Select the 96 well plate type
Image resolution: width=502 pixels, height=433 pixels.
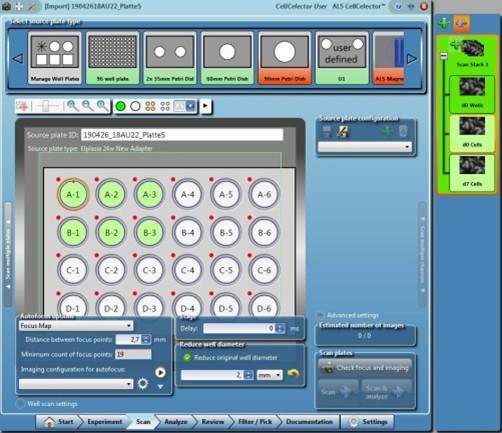112,58
